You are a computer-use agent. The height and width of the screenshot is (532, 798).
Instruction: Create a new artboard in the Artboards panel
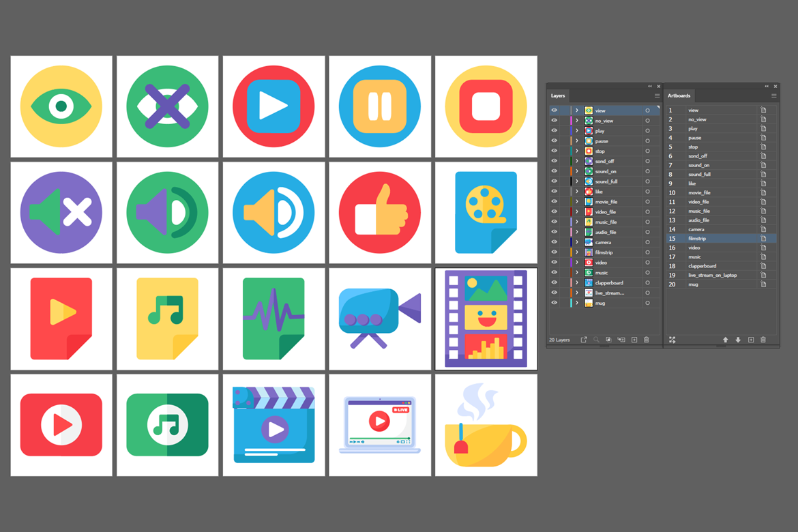(751, 339)
